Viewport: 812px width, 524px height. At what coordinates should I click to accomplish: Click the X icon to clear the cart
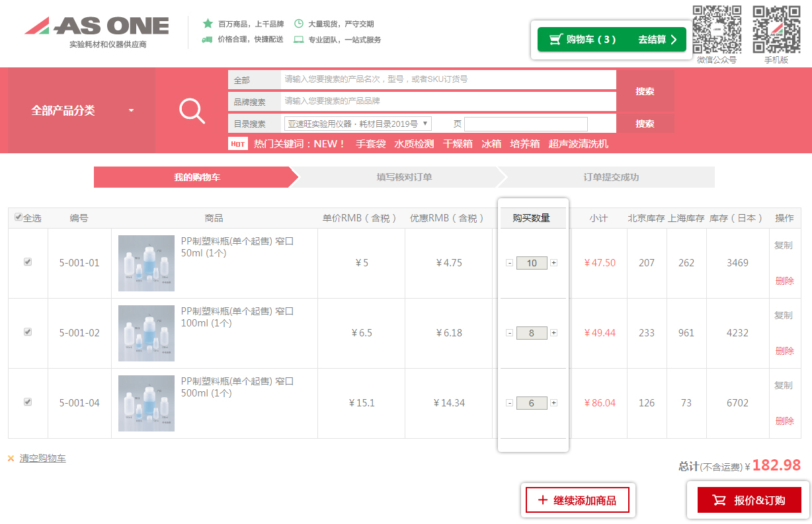point(11,459)
